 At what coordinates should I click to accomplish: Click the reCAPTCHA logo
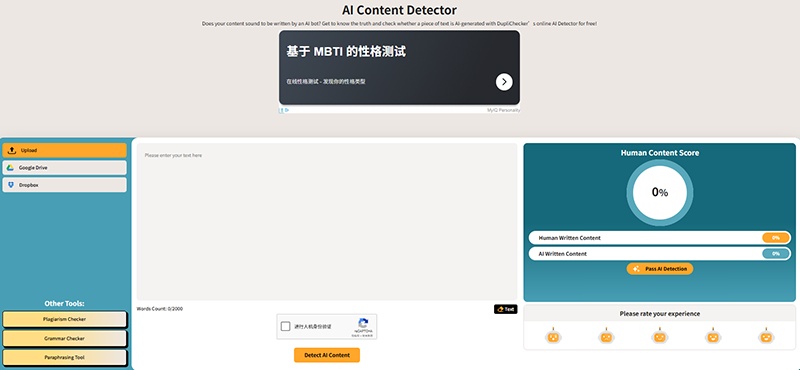pyautogui.click(x=363, y=324)
